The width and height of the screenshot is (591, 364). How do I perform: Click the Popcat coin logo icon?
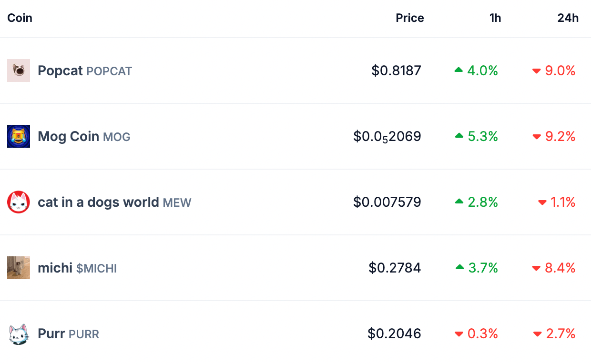coord(19,71)
